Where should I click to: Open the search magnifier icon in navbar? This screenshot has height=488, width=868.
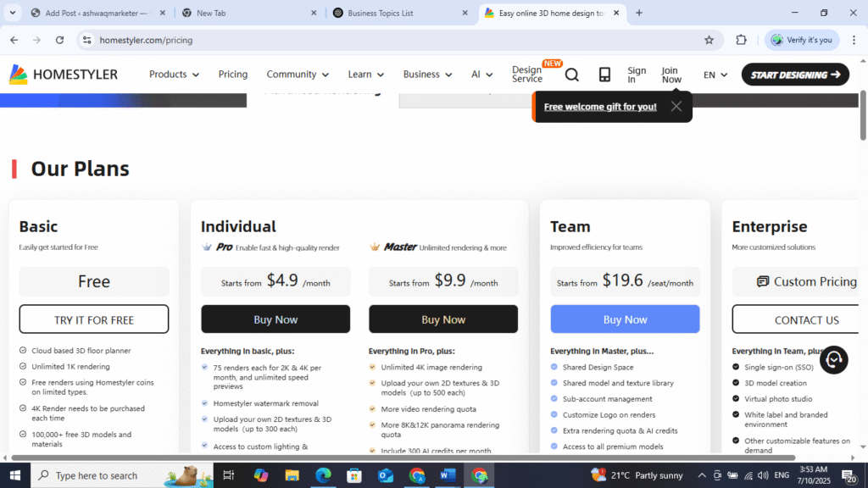point(572,75)
